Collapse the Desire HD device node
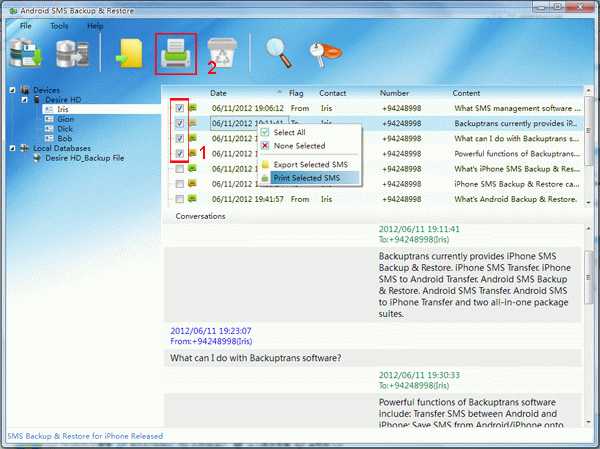The width and height of the screenshot is (600, 449). [x=24, y=99]
